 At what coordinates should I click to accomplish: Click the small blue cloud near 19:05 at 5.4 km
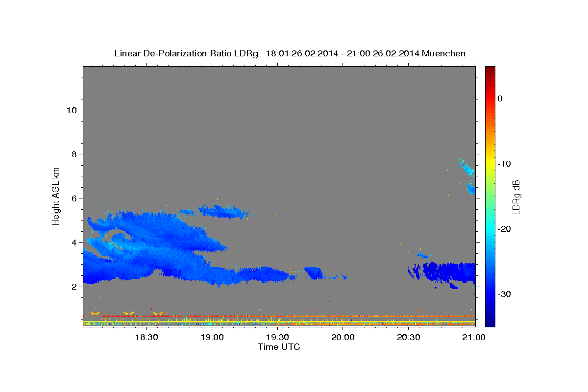[223, 212]
